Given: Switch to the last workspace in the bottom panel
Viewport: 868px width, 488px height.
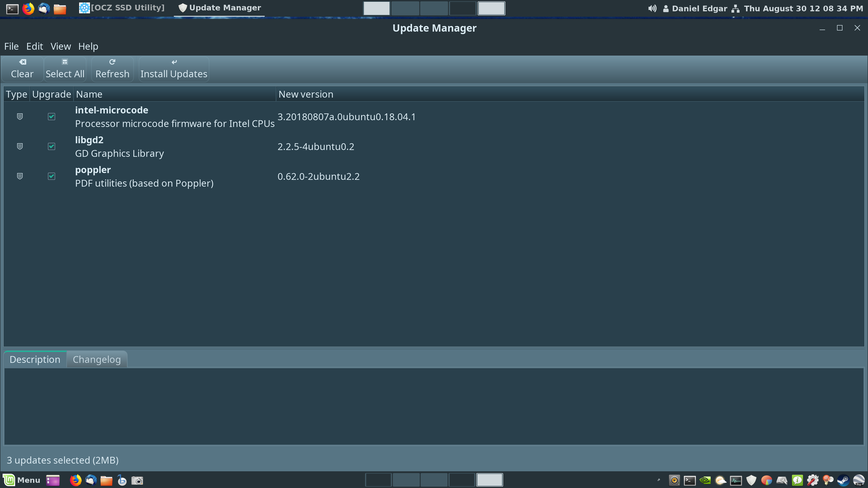Looking at the screenshot, I should [x=490, y=480].
